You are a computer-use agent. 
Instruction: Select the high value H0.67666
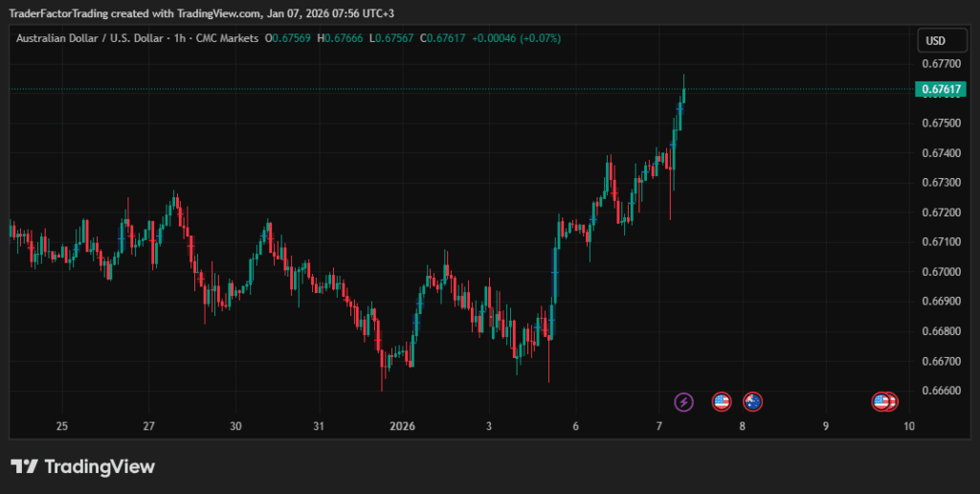click(340, 38)
